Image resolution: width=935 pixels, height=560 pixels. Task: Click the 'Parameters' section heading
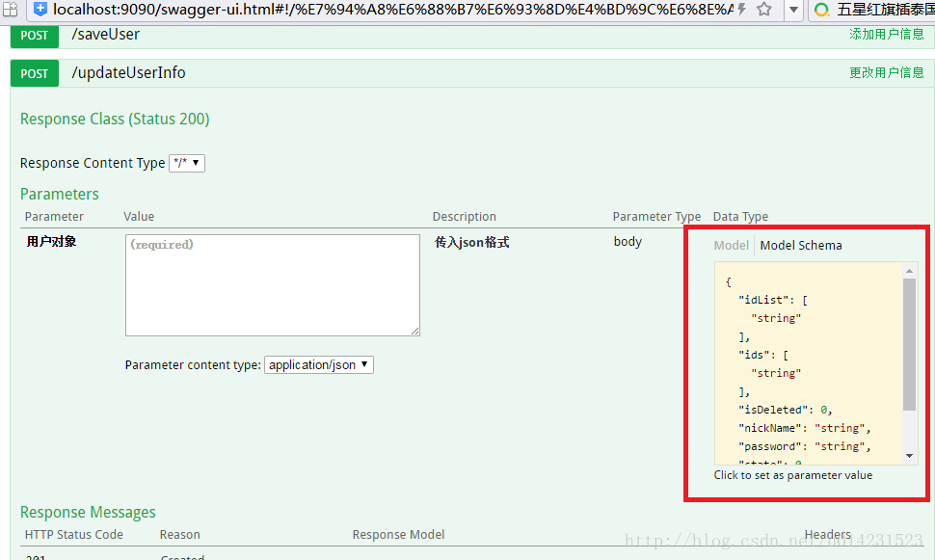(60, 194)
